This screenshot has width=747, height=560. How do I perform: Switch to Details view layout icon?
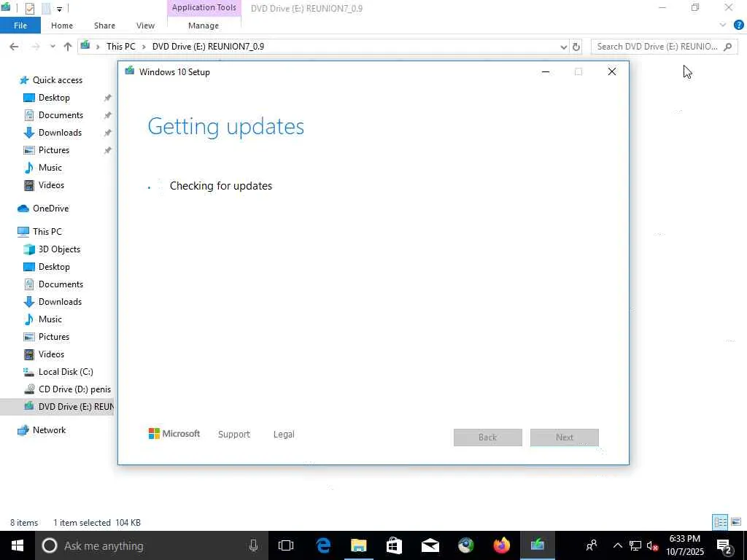[x=720, y=522]
